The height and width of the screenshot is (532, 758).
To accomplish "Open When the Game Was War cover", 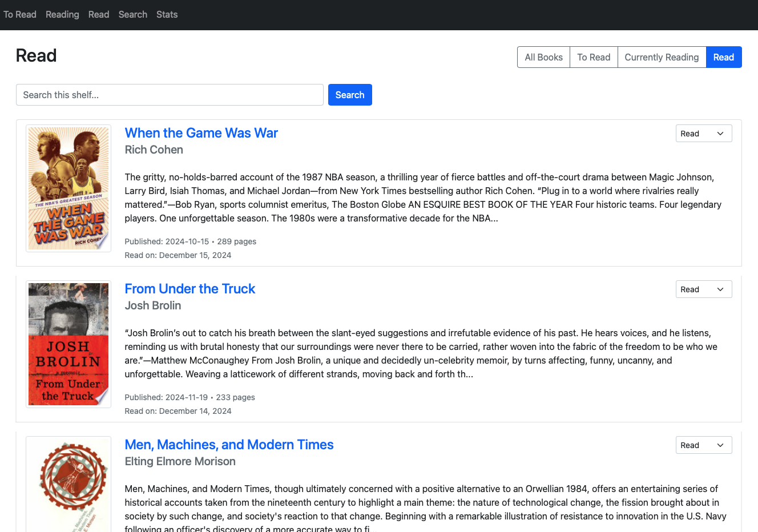I will coord(68,188).
